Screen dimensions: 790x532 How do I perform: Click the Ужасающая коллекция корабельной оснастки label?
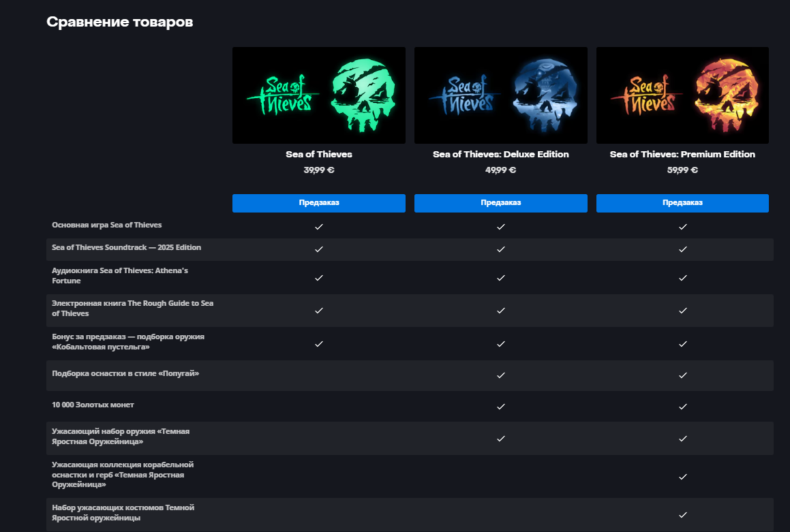[x=123, y=475]
